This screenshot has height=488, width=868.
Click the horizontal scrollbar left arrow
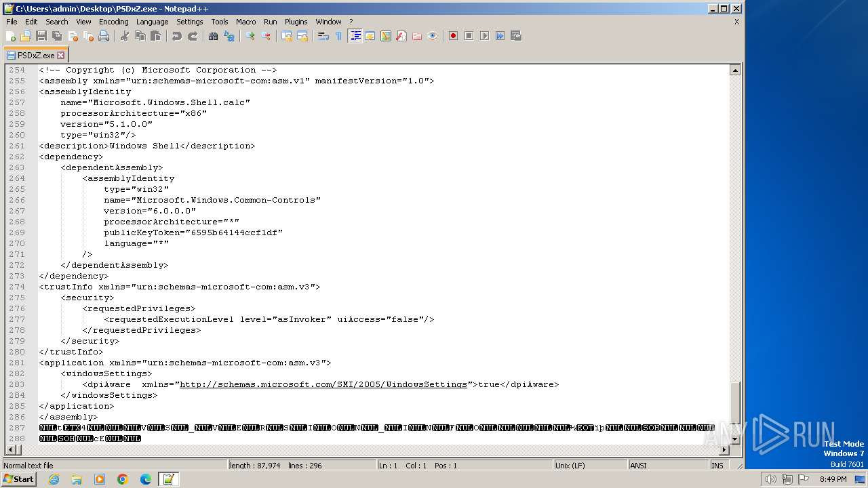coord(9,449)
